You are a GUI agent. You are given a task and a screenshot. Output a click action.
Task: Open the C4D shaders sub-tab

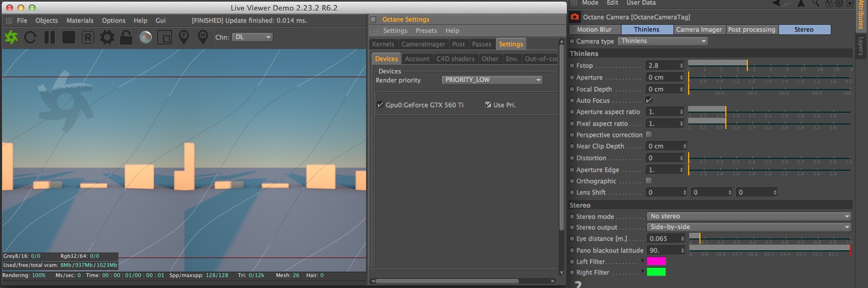pos(455,59)
